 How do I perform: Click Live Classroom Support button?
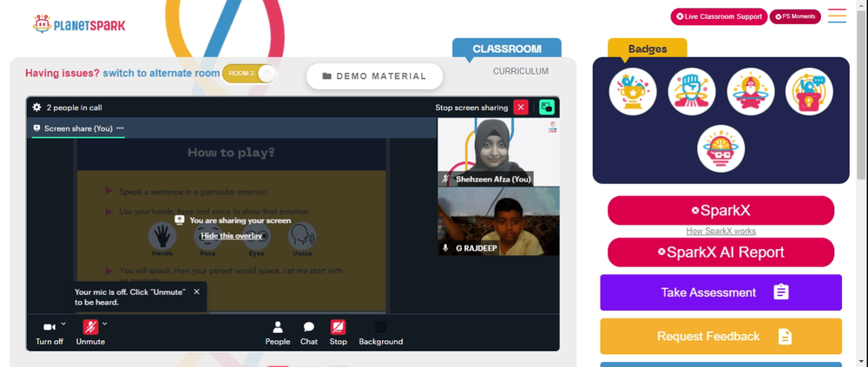pos(719,16)
